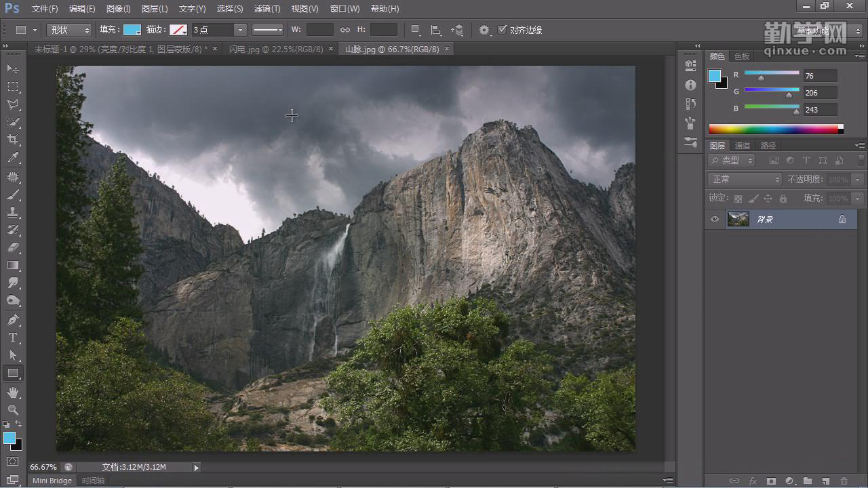Toggle pixel layer filter
The image size is (868, 488).
773,161
